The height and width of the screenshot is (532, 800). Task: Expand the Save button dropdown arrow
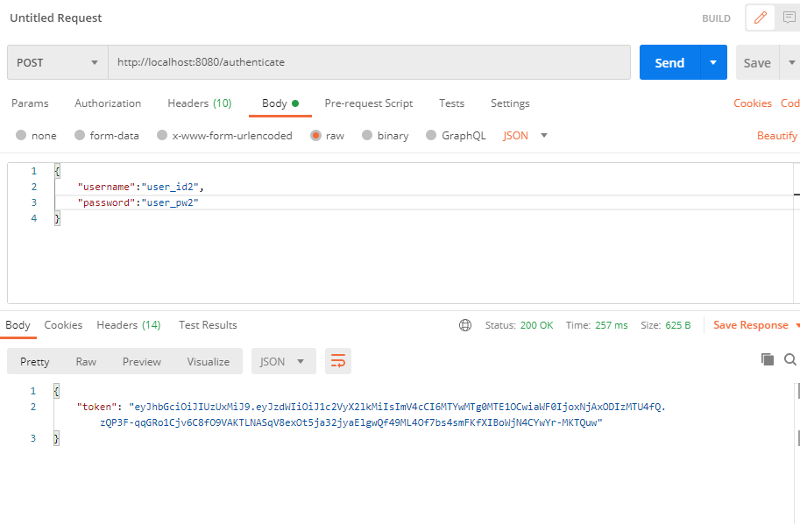coord(791,62)
